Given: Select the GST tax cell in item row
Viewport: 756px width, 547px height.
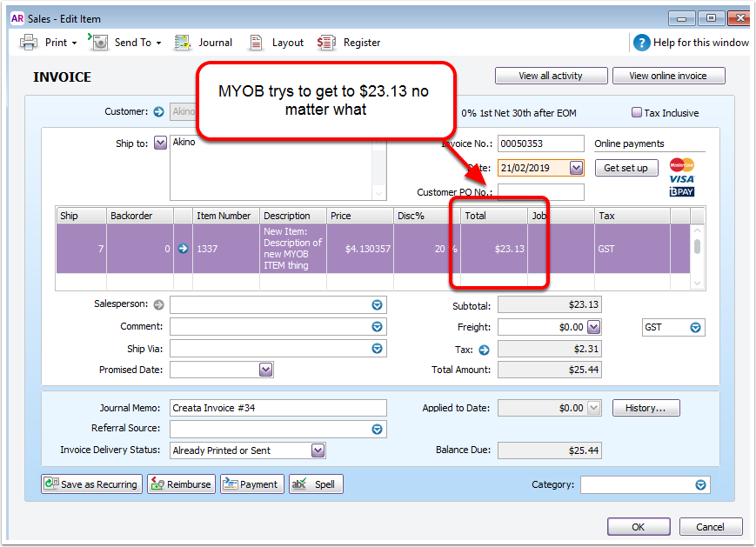Looking at the screenshot, I should coord(632,249).
